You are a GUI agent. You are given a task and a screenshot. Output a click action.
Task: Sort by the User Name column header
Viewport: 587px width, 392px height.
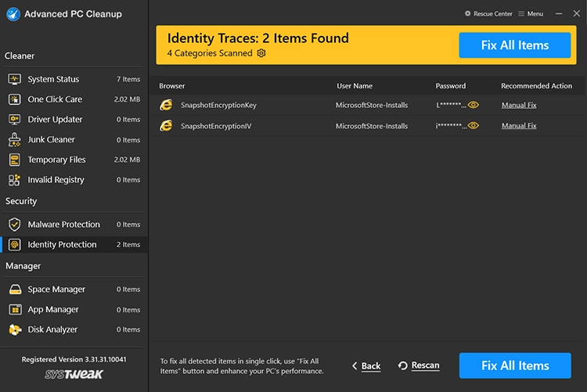[x=355, y=86]
